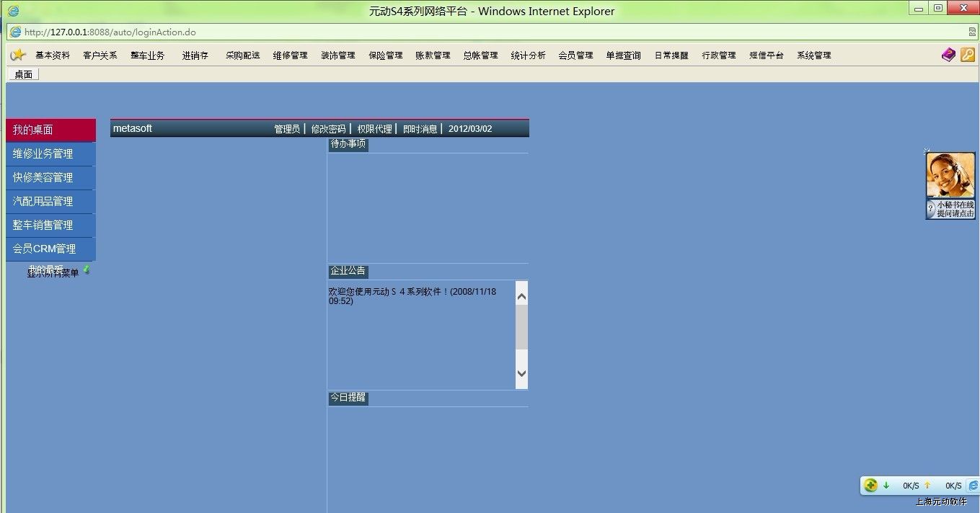
Task: Click the announcement scrollbar down arrow
Action: [x=521, y=373]
